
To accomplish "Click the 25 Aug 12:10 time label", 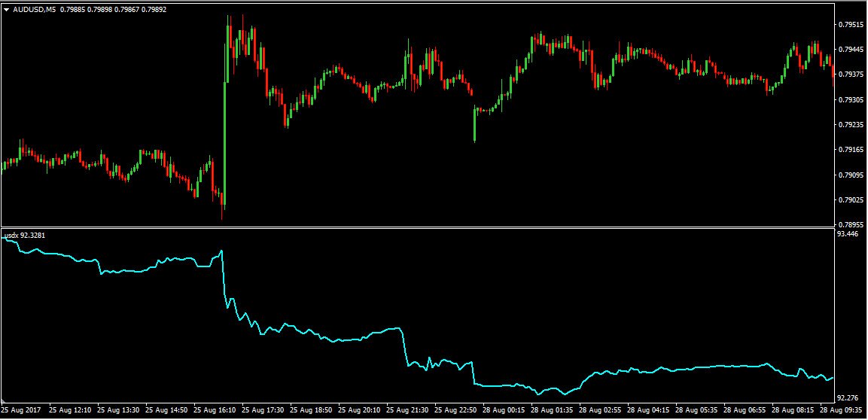I will tap(70, 411).
